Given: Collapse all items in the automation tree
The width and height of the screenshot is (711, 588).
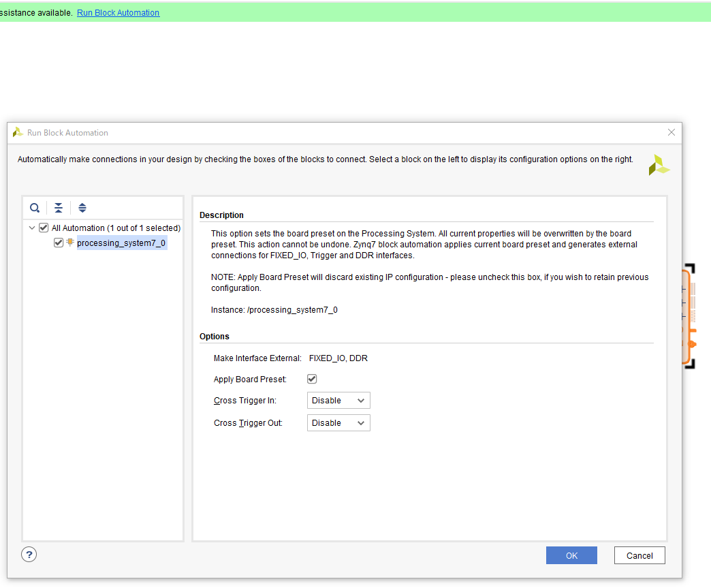Looking at the screenshot, I should tap(59, 208).
